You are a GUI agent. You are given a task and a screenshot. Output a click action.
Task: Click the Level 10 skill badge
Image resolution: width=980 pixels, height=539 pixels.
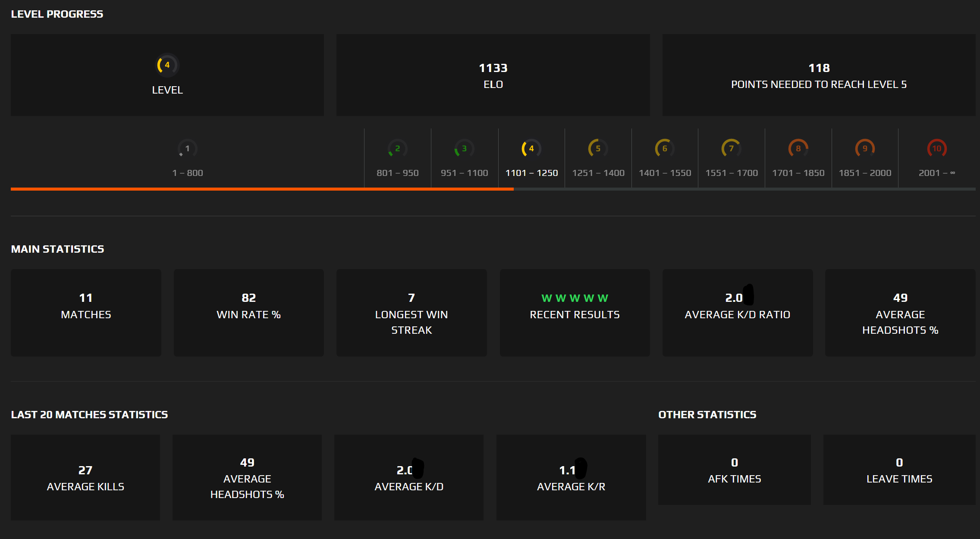pyautogui.click(x=936, y=149)
